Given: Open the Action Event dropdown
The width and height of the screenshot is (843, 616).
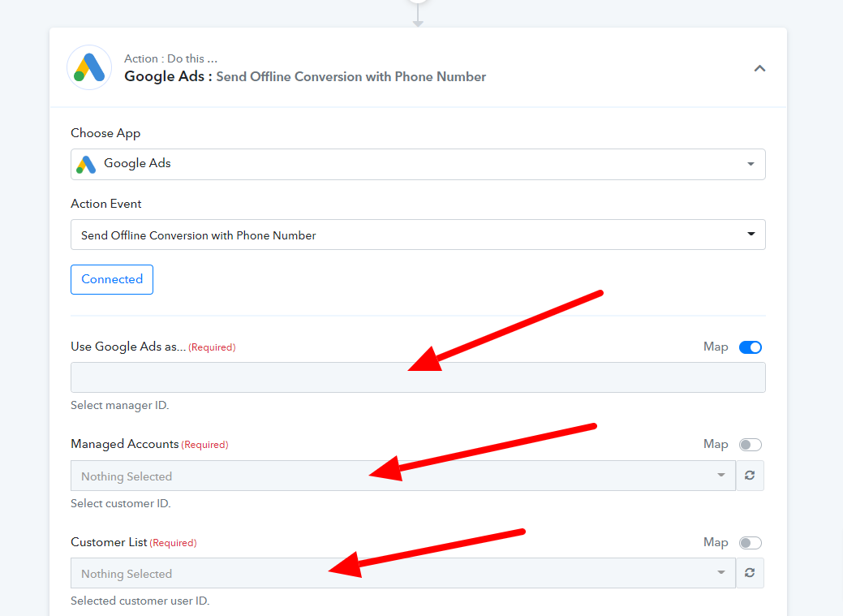Looking at the screenshot, I should coord(418,235).
